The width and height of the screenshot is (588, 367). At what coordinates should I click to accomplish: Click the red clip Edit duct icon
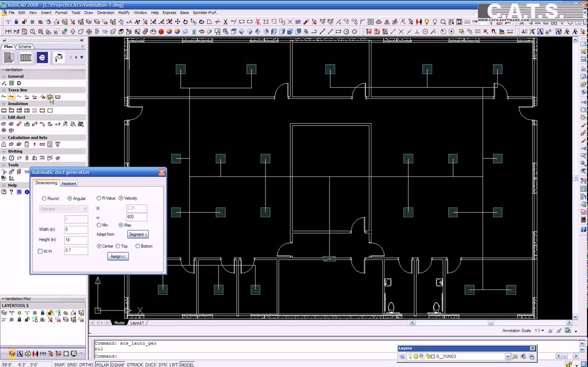click(x=19, y=124)
